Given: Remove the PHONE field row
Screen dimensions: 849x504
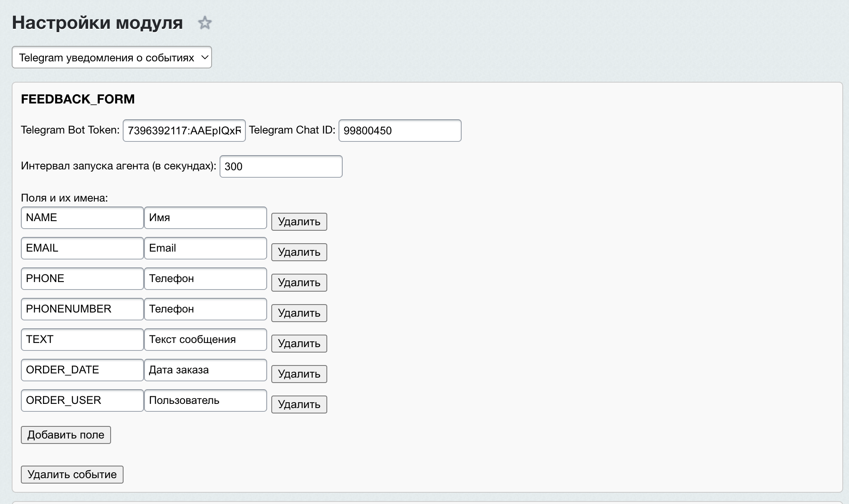Looking at the screenshot, I should point(299,282).
